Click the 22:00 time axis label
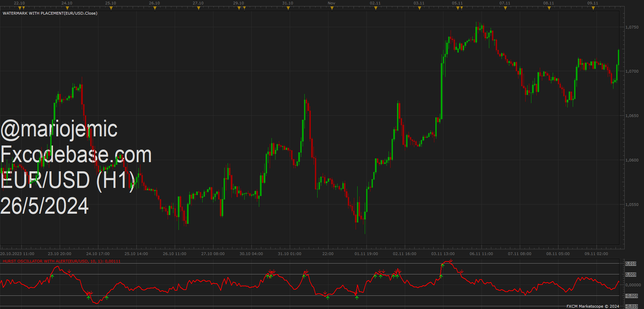The height and width of the screenshot is (309, 644). [x=328, y=254]
